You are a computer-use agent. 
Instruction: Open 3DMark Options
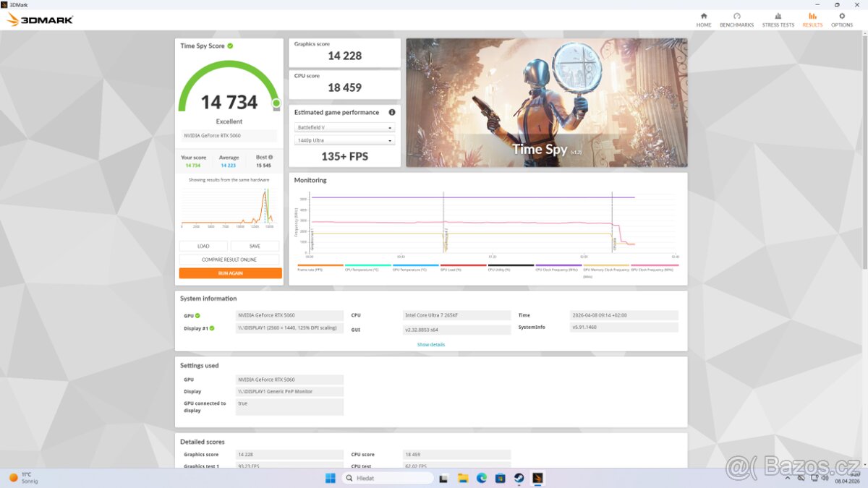point(841,20)
